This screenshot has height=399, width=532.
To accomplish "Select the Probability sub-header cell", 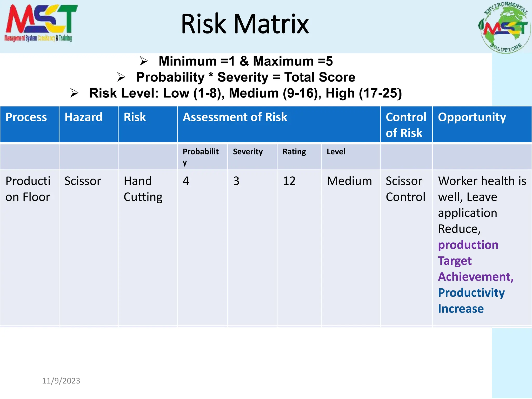I will tap(201, 156).
